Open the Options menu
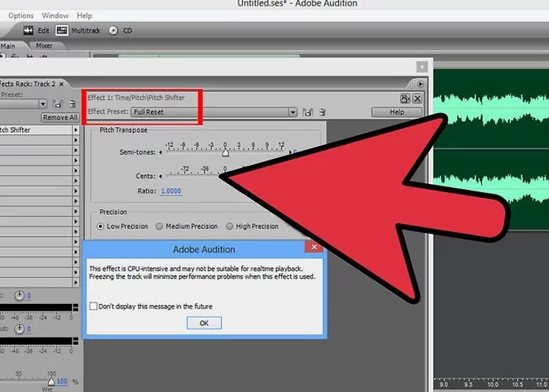Image resolution: width=549 pixels, height=392 pixels. [21, 15]
